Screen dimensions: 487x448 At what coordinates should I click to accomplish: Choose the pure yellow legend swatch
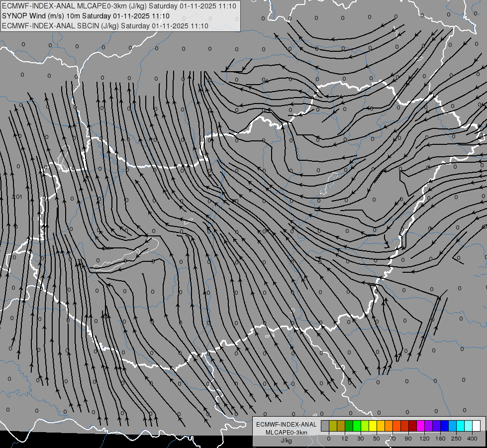tap(373, 426)
